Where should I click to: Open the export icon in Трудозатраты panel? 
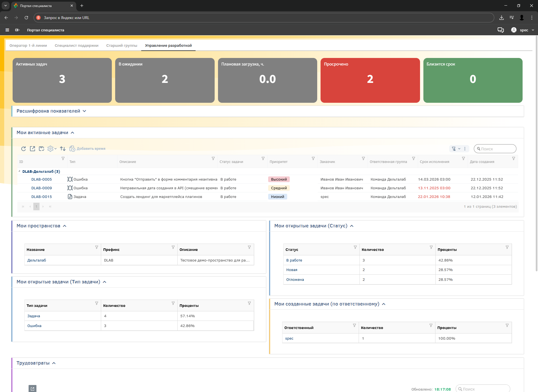coord(33,389)
